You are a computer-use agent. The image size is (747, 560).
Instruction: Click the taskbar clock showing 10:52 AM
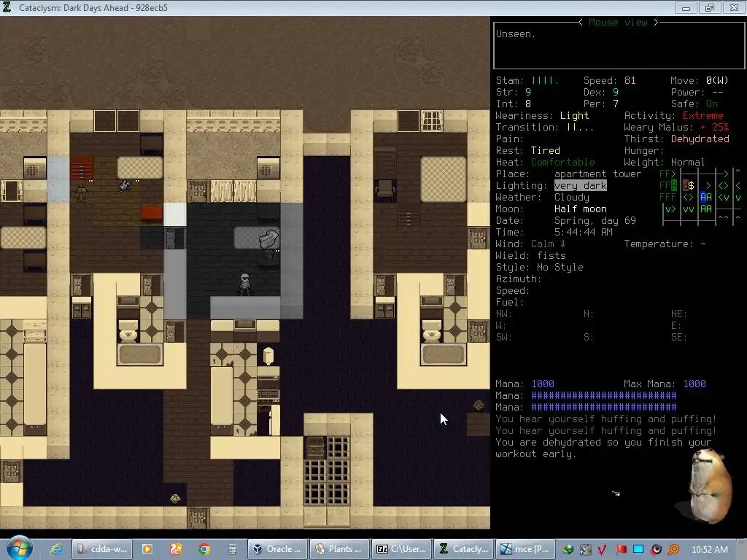709,549
